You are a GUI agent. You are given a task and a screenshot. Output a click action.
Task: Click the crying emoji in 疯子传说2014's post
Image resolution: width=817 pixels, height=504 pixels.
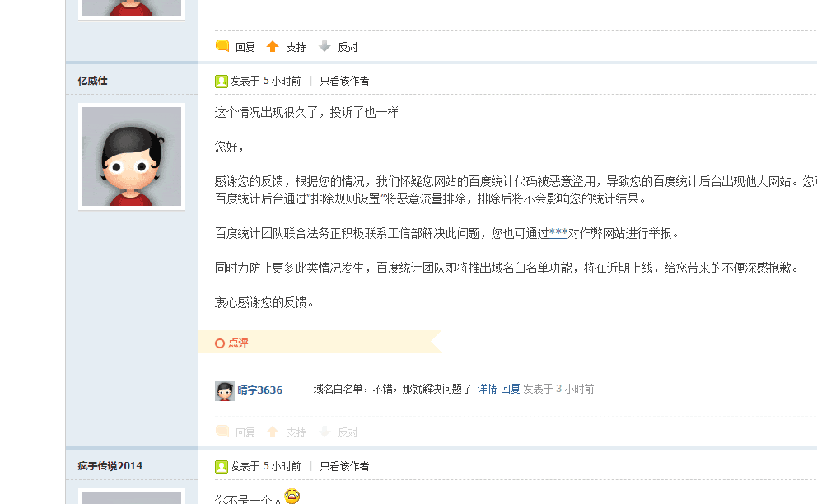click(292, 495)
